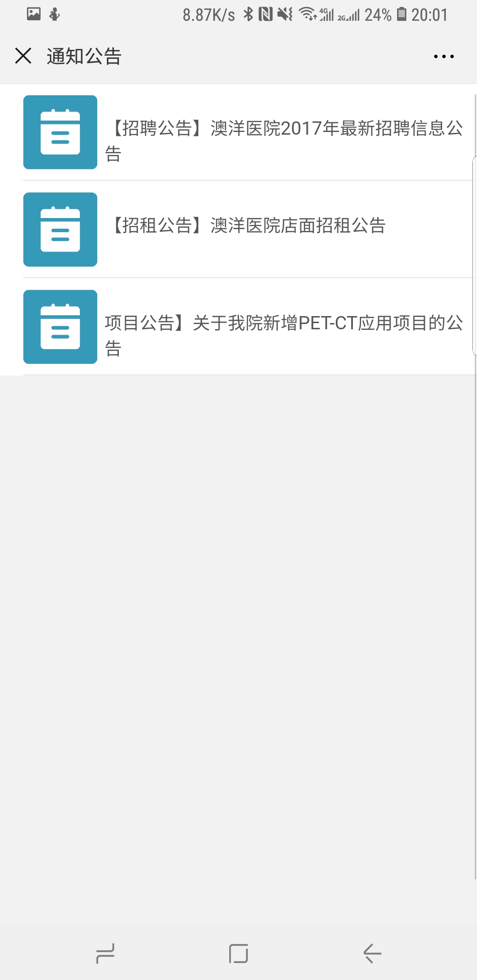Tap the calendar icon beside 项目公告

coord(60,327)
